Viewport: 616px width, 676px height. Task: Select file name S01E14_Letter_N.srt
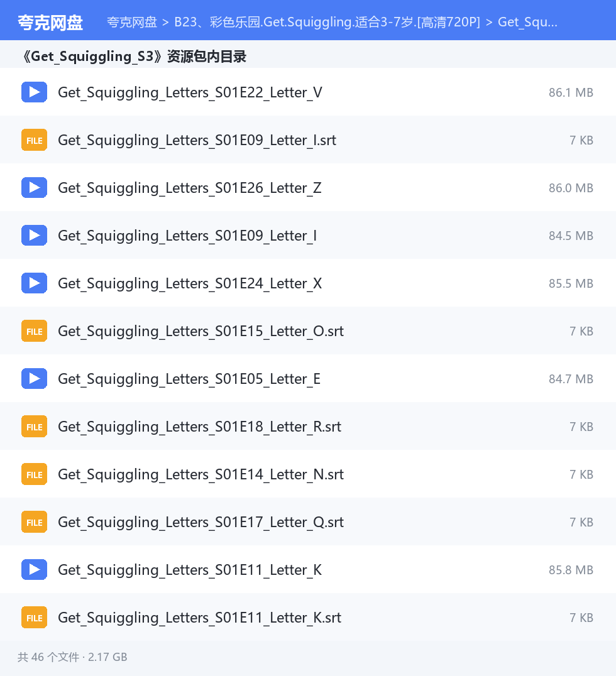[201, 474]
